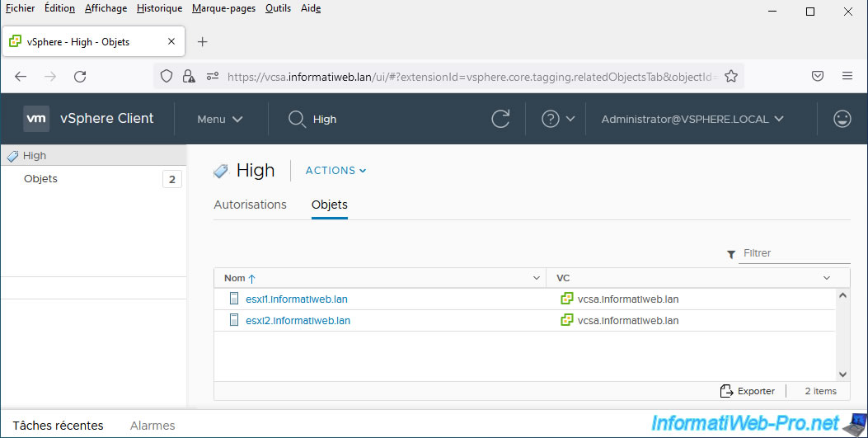Select the Objets tab
The image size is (868, 438).
330,205
